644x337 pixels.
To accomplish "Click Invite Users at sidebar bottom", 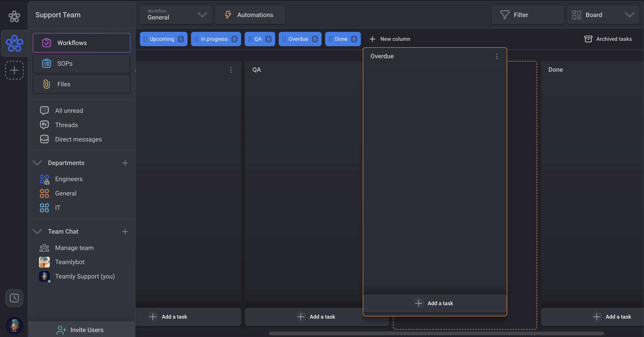I will pos(80,330).
